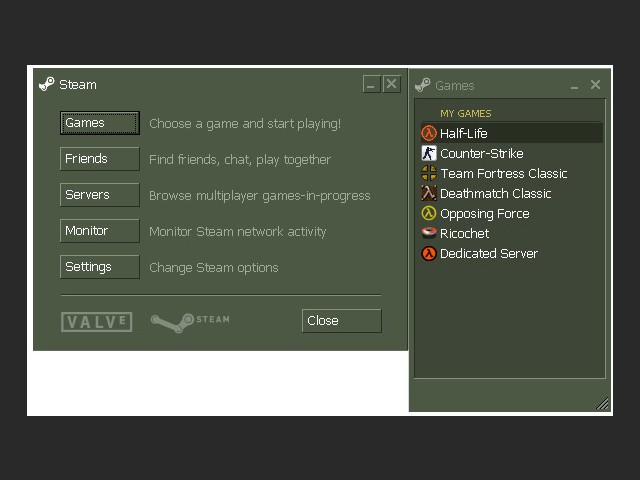Open the Games button
640x480 pixels.
coord(100,123)
